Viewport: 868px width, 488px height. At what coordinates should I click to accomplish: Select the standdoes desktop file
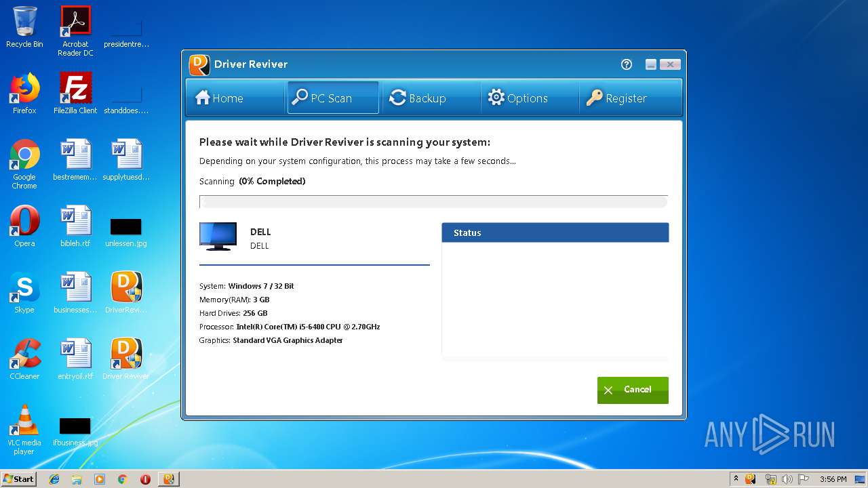[126, 100]
